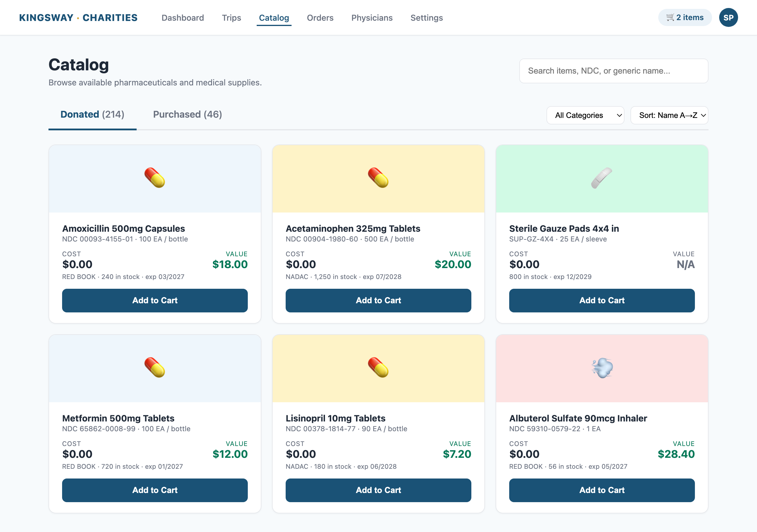Add Albuterol Sulfate Inhaler to cart

(x=602, y=490)
